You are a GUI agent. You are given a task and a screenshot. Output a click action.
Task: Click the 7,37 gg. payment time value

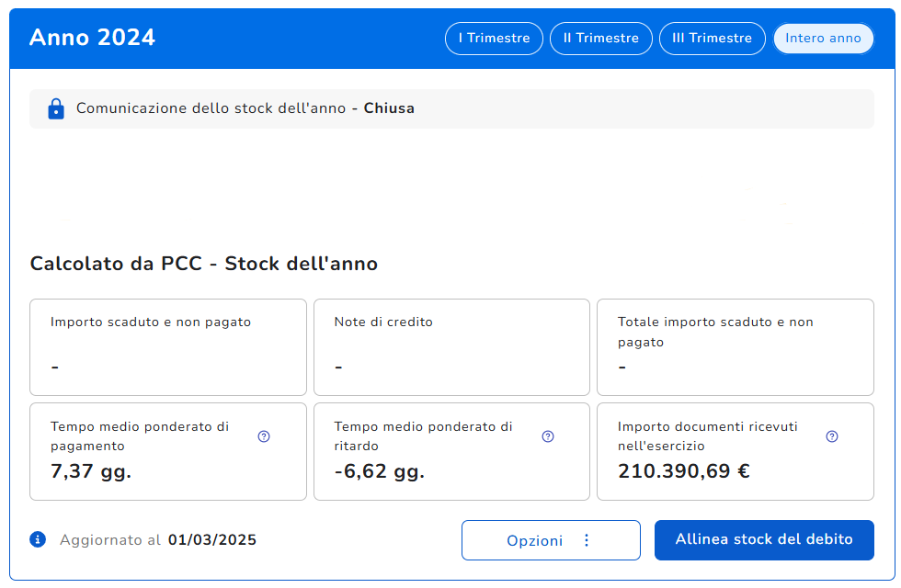click(x=91, y=472)
